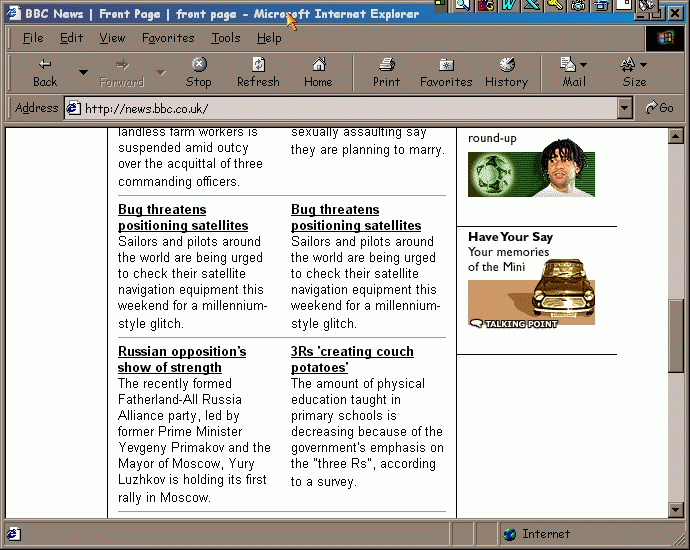Open the Tools menu
690x550 pixels.
point(226,38)
